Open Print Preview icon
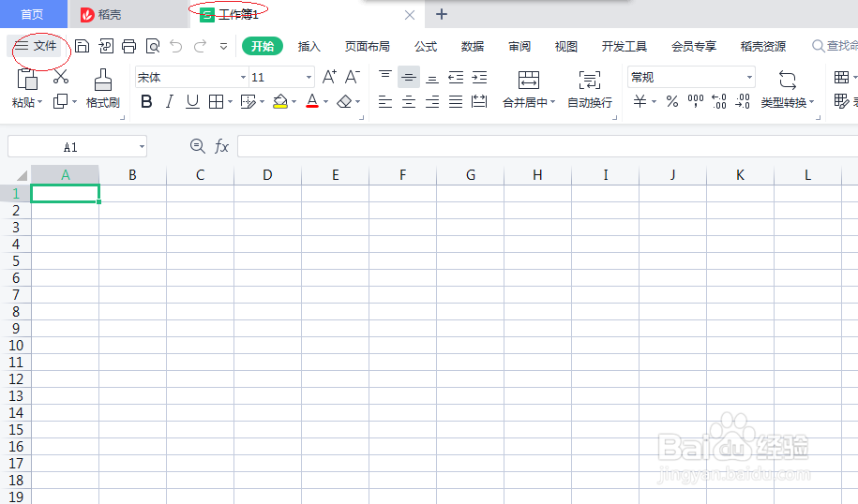 point(153,46)
